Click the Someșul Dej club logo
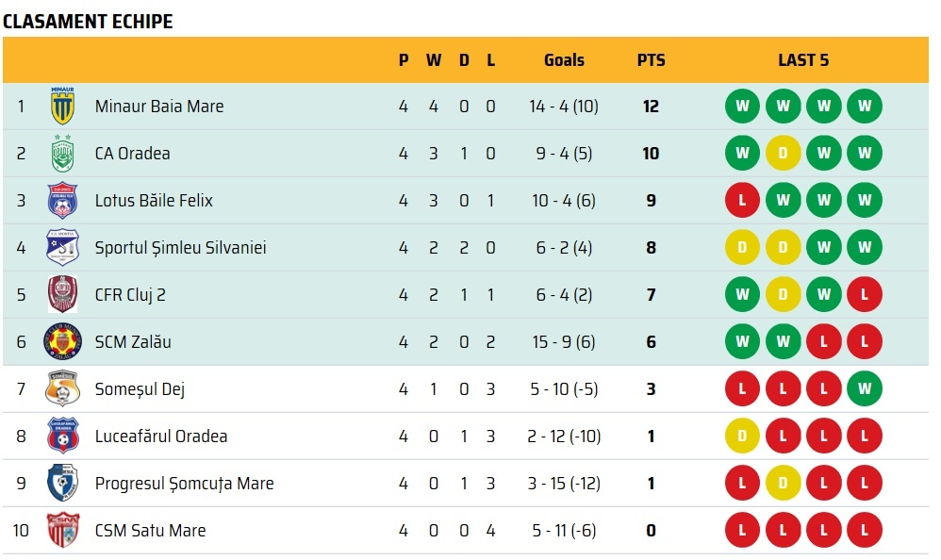941x560 pixels. click(x=62, y=389)
